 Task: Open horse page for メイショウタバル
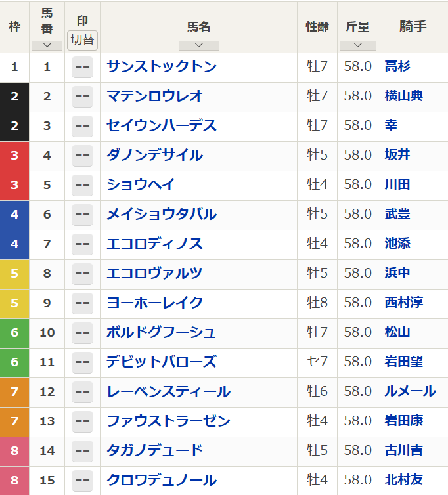pyautogui.click(x=161, y=215)
